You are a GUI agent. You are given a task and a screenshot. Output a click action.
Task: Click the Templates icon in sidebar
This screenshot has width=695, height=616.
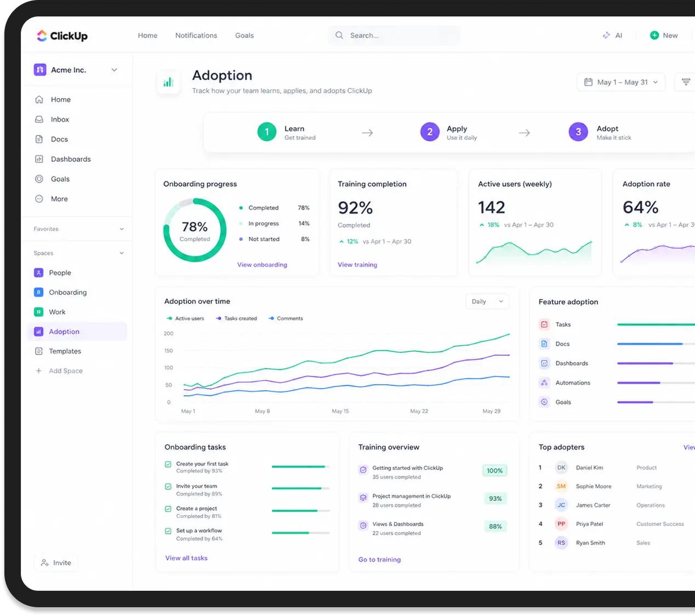point(38,351)
